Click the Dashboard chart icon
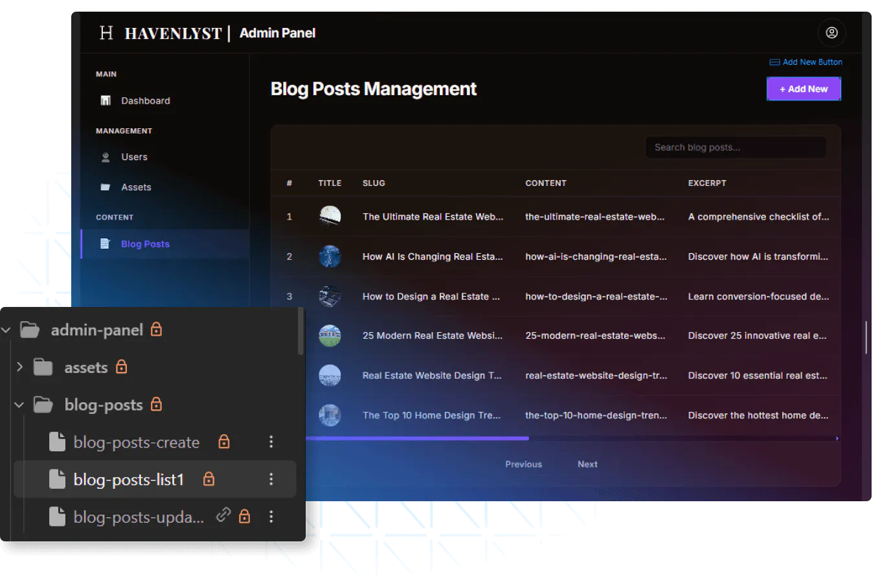891x588 pixels. pyautogui.click(x=106, y=100)
